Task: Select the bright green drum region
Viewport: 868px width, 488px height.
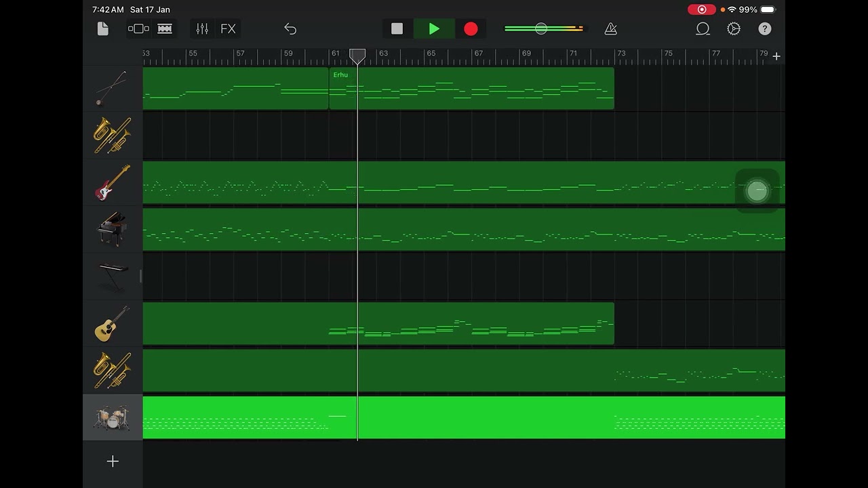Action: pyautogui.click(x=464, y=418)
